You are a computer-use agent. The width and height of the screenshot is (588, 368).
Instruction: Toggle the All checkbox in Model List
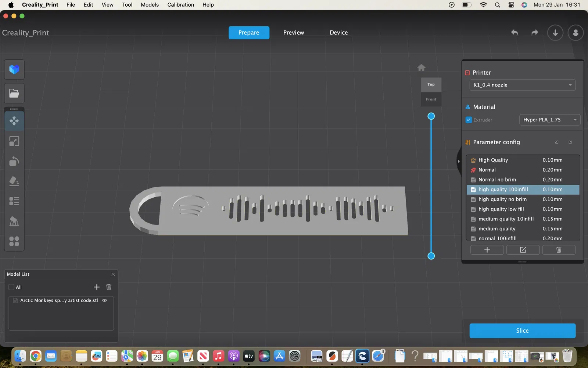11,287
